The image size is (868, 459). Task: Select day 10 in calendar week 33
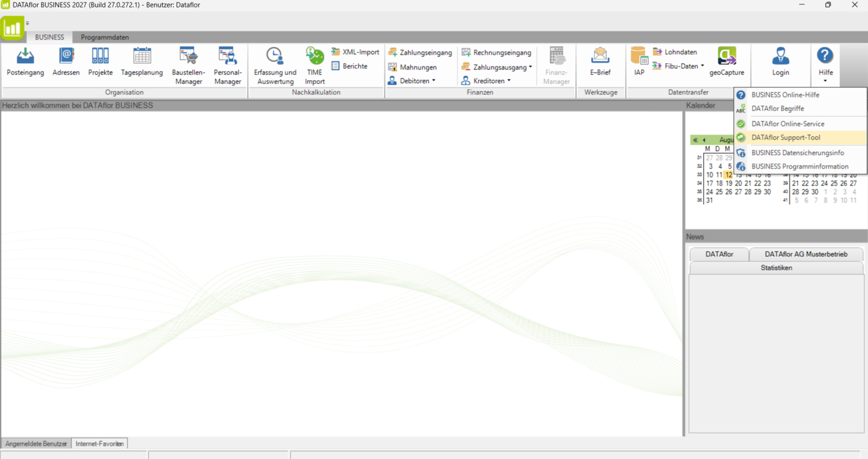click(709, 175)
